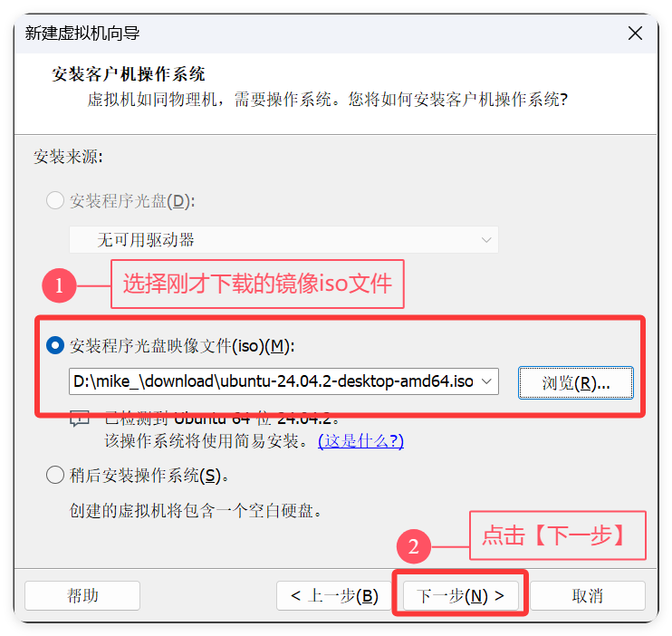Image resolution: width=672 pixels, height=636 pixels.
Task: Open the 这是什么? help link
Action: tap(360, 441)
